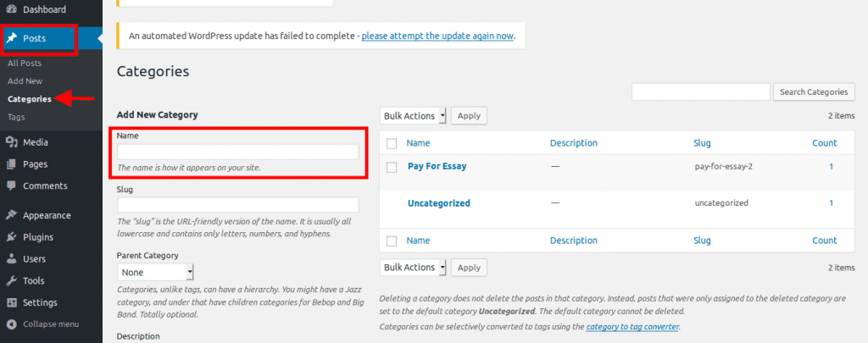The width and height of the screenshot is (868, 343).
Task: Click the Posts pushpin icon
Action: (x=12, y=38)
